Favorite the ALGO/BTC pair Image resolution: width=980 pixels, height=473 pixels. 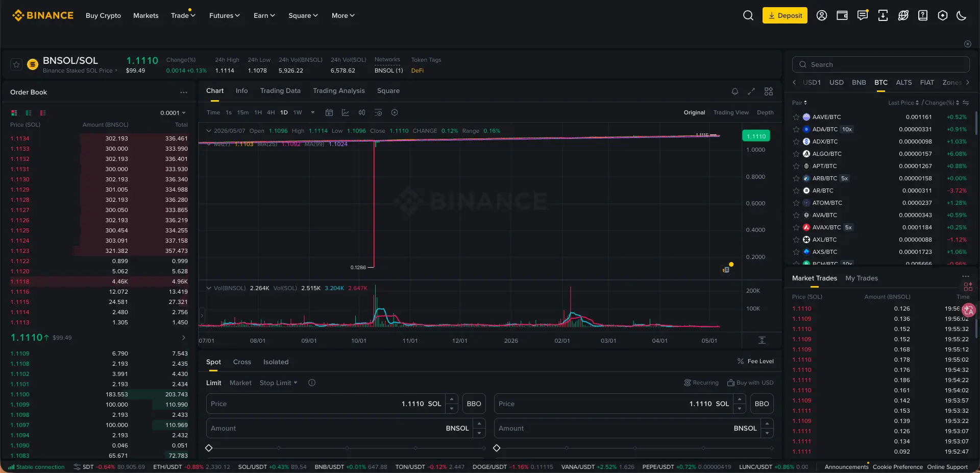(796, 154)
